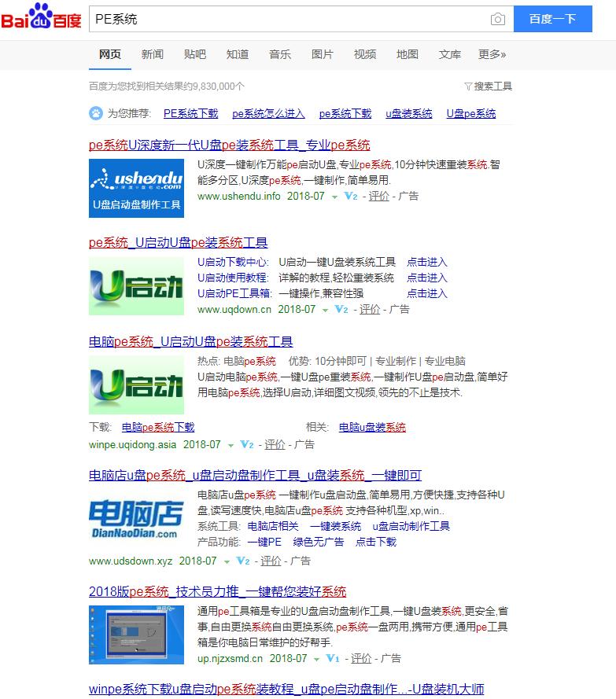
Task: Switch to the 图片 tab
Action: point(322,54)
